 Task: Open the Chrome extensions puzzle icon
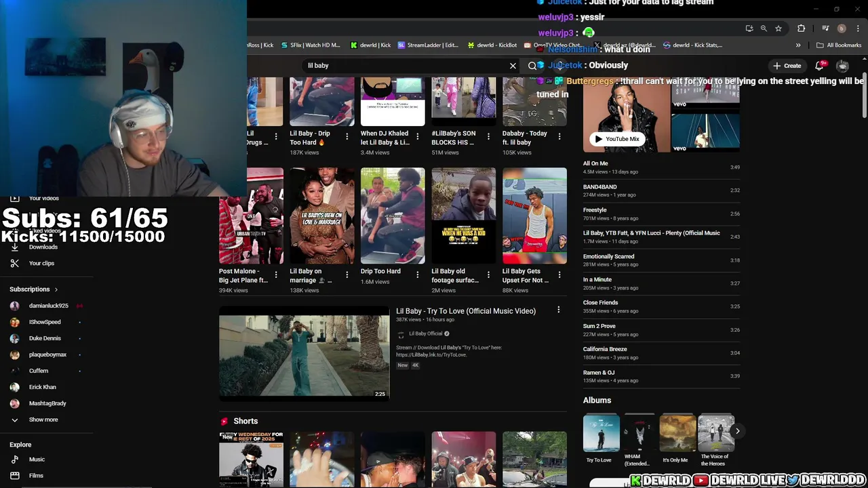click(x=802, y=28)
